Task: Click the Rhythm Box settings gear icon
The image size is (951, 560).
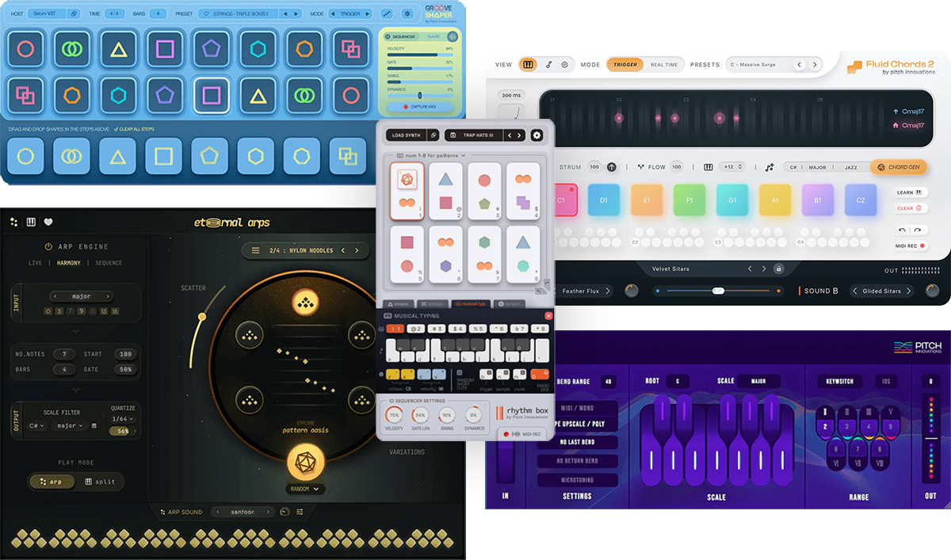Action: [x=537, y=135]
